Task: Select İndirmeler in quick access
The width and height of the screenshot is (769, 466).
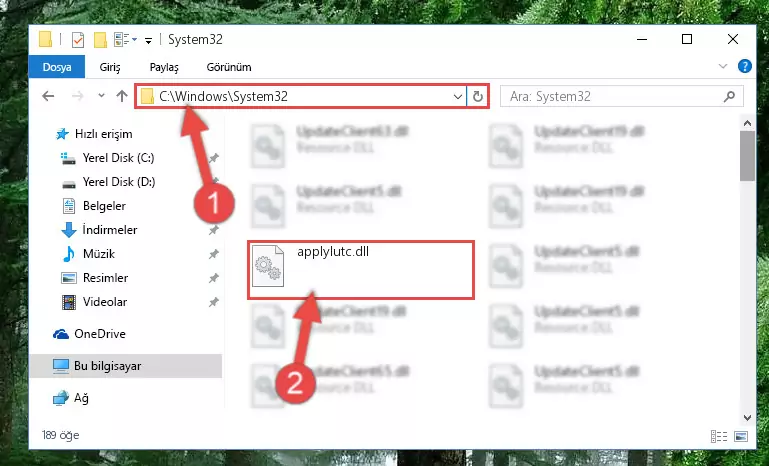Action: point(109,230)
